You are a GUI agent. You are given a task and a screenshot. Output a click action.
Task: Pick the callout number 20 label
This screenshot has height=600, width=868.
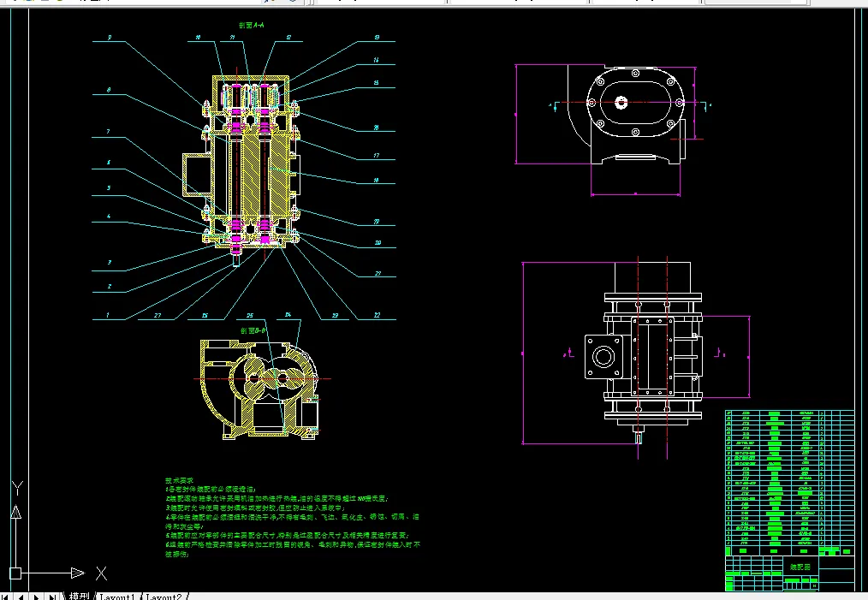(x=378, y=242)
